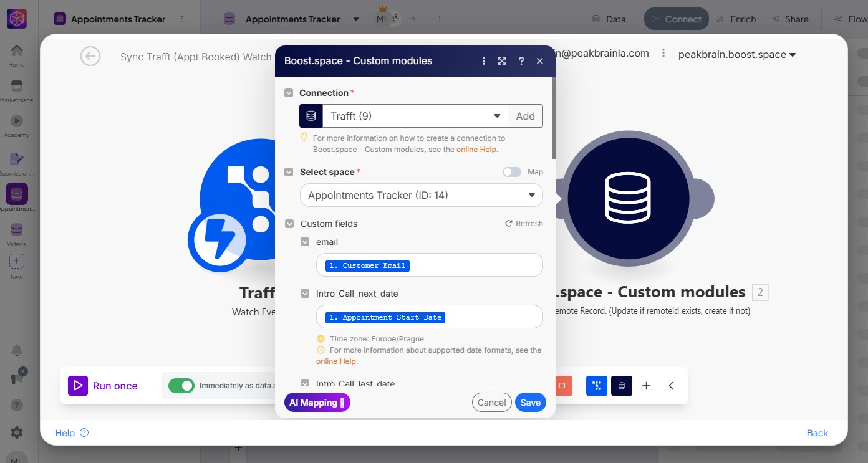Toggle the Custom fields checkbox

point(289,224)
